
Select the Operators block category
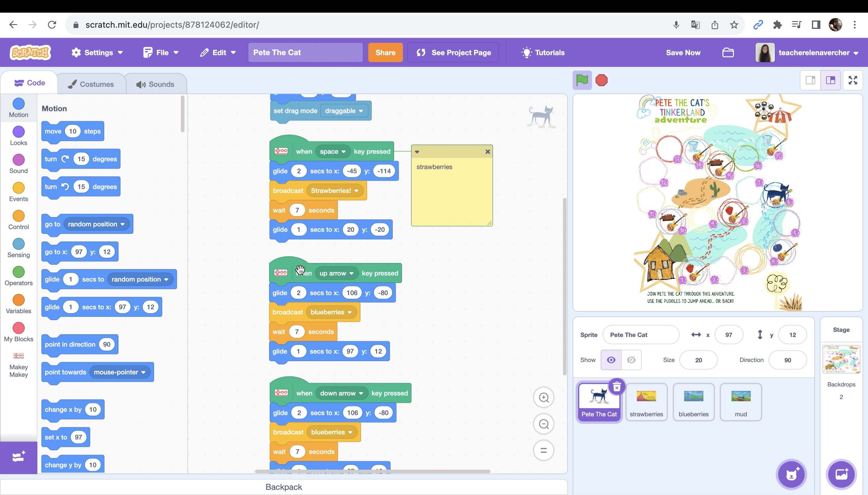(x=19, y=276)
